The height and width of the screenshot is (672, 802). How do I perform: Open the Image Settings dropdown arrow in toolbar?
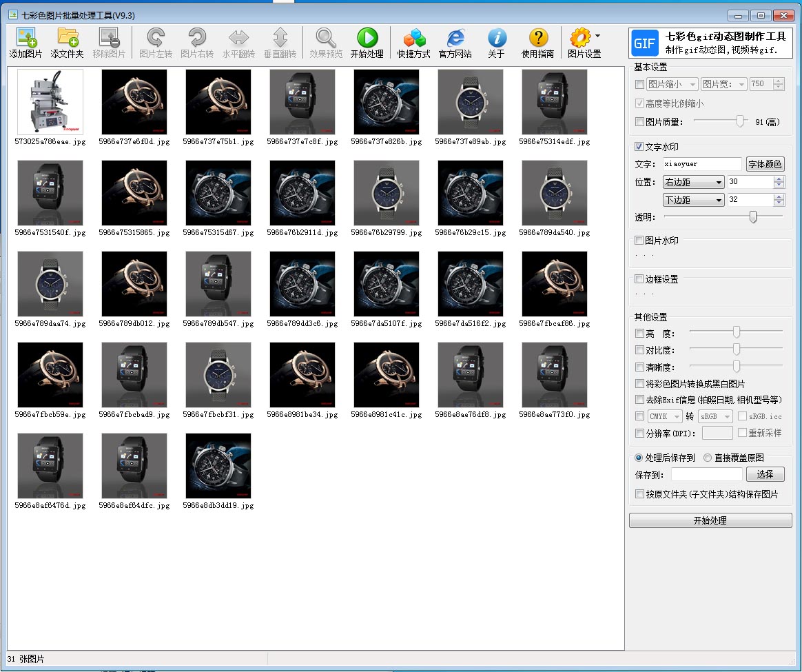tap(597, 36)
